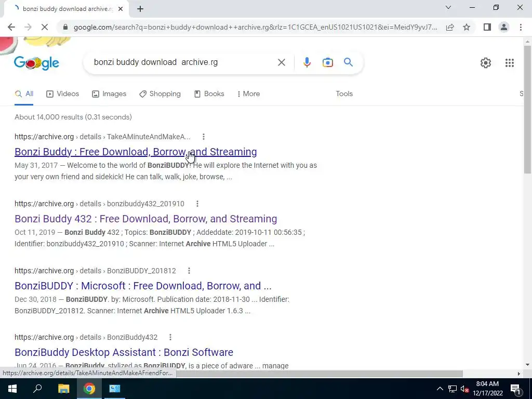532x399 pixels.
Task: Stop loading the page
Action: 45,27
